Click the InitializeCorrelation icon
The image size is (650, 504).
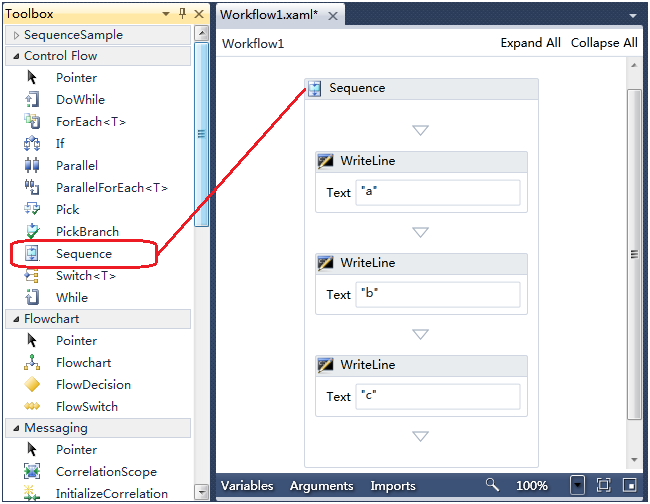pos(32,493)
